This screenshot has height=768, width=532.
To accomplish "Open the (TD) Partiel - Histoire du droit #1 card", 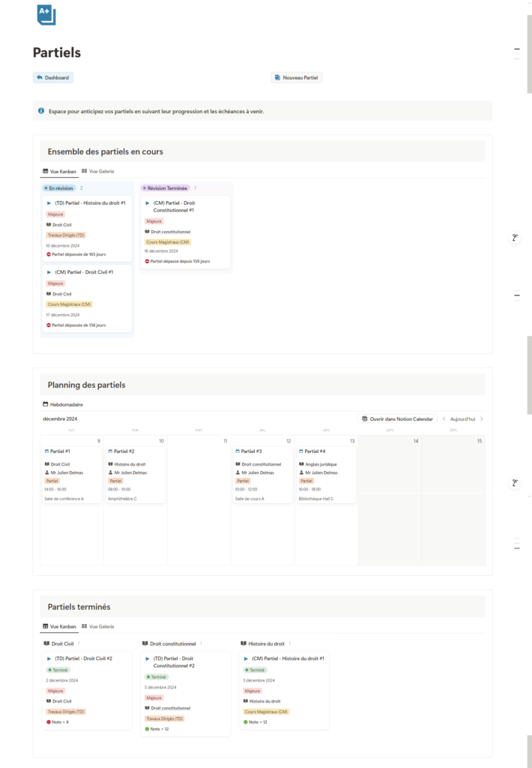I will 87,229.
